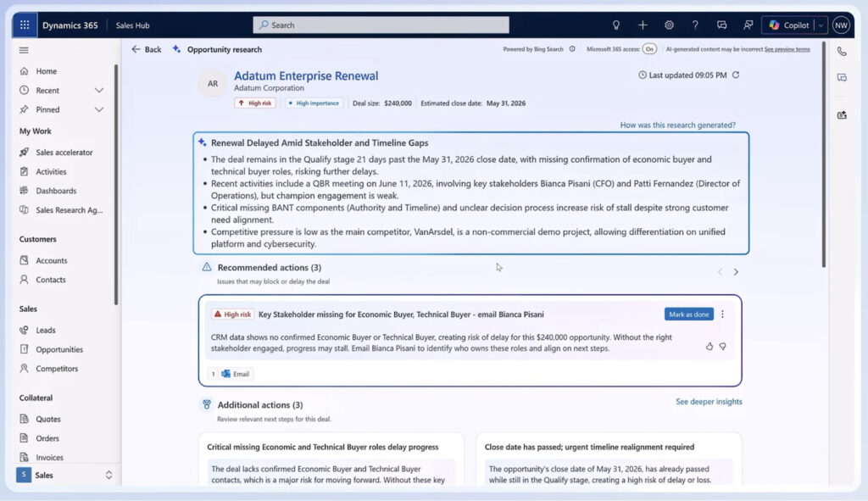Click the Dashboards icon in sidebar

(x=24, y=191)
